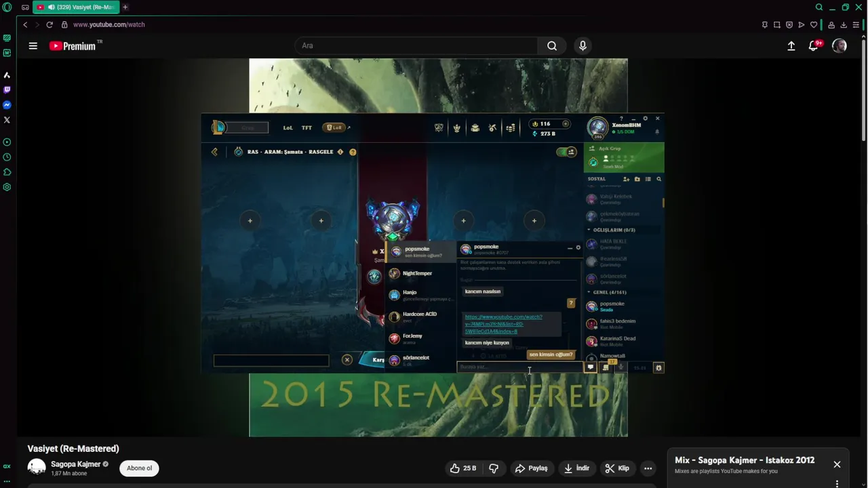
Task: Select the Vasiyet YouTube browser tab
Action: click(x=76, y=7)
